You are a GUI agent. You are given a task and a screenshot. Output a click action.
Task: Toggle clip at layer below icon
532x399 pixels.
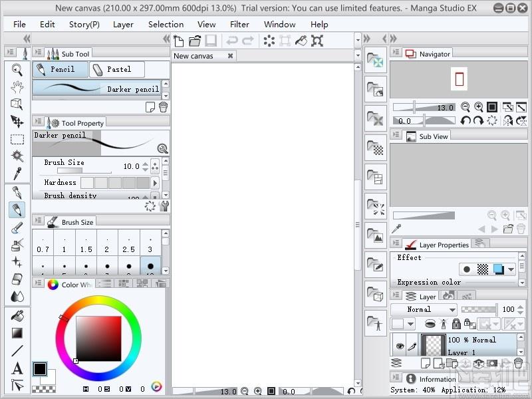(x=430, y=324)
